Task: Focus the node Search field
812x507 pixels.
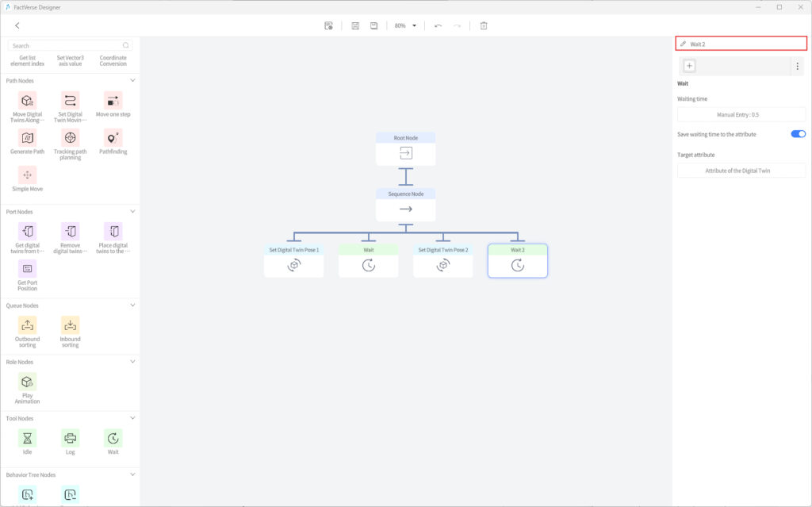Action: coord(70,45)
